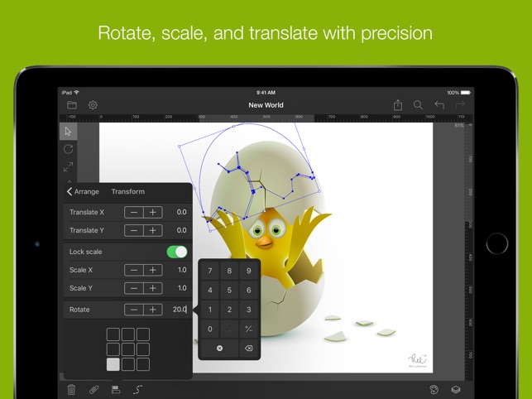Tap the Transform panel title

(x=128, y=191)
